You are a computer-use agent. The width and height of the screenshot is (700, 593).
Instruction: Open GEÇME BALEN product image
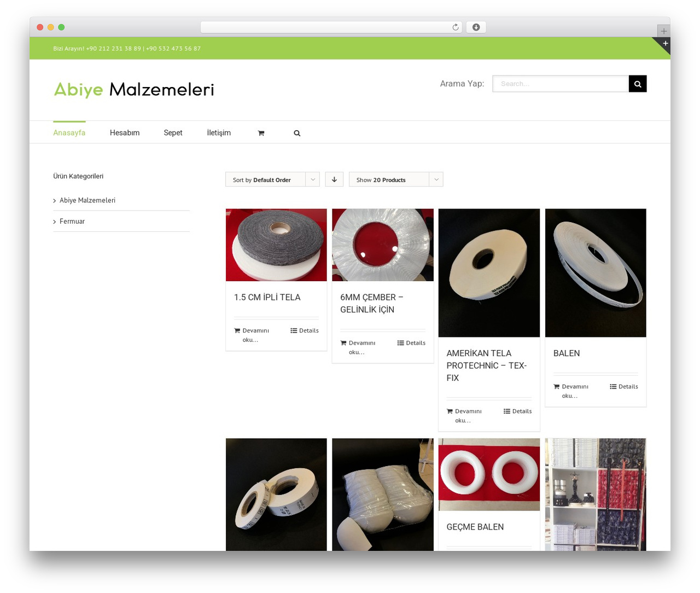489,475
